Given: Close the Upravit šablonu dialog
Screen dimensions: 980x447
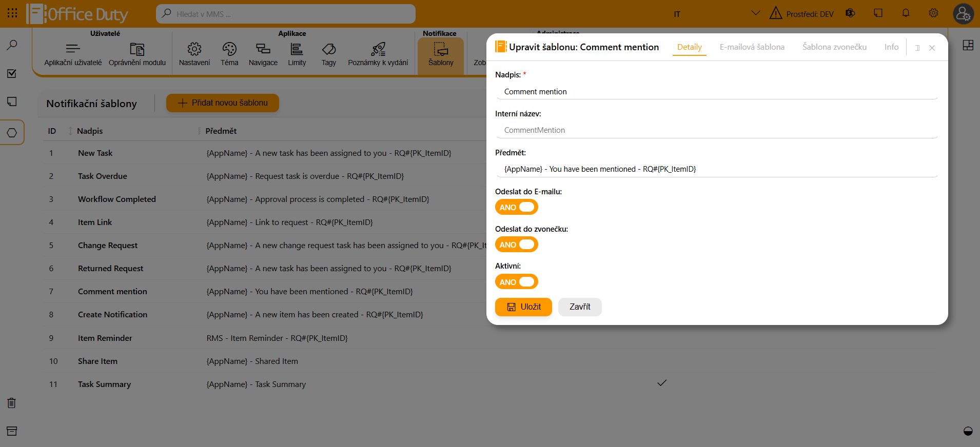Looking at the screenshot, I should coord(932,48).
